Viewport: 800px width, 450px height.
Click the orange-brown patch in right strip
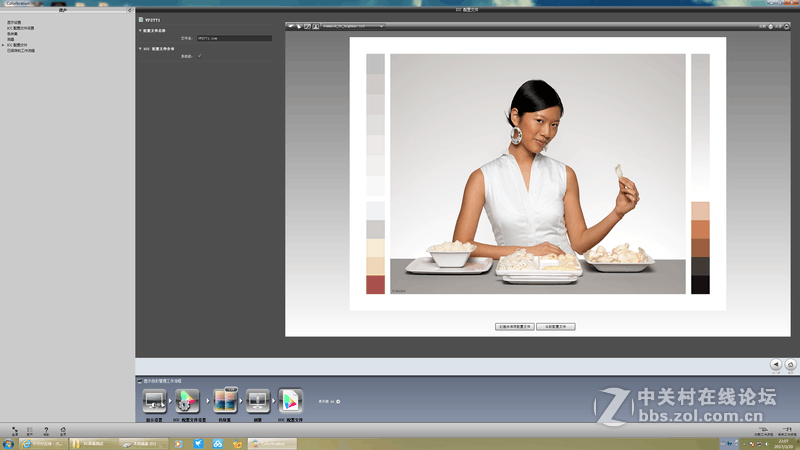coord(701,230)
